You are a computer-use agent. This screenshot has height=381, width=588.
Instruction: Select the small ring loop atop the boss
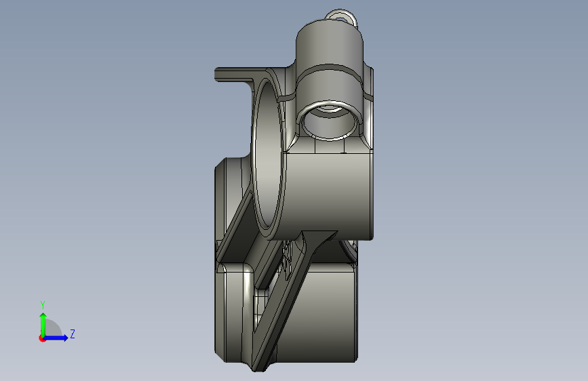pos(341,17)
